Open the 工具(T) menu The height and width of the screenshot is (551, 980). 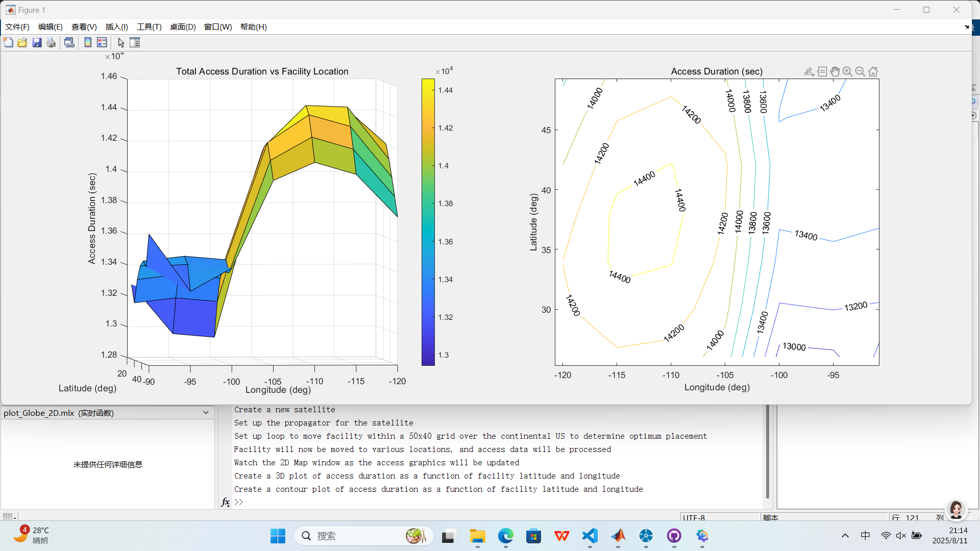149,27
